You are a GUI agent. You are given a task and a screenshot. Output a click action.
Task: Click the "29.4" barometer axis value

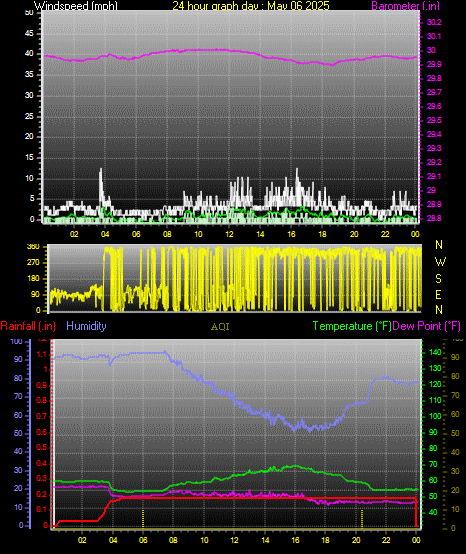pos(434,134)
